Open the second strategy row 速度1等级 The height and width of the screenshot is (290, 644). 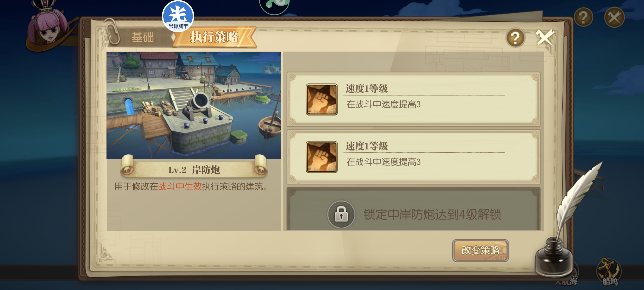pos(413,157)
